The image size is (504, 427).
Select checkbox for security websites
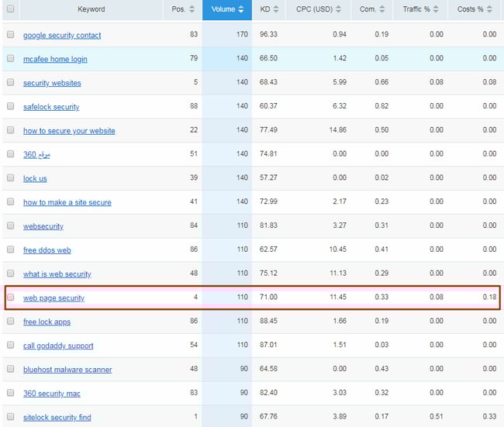(x=11, y=82)
